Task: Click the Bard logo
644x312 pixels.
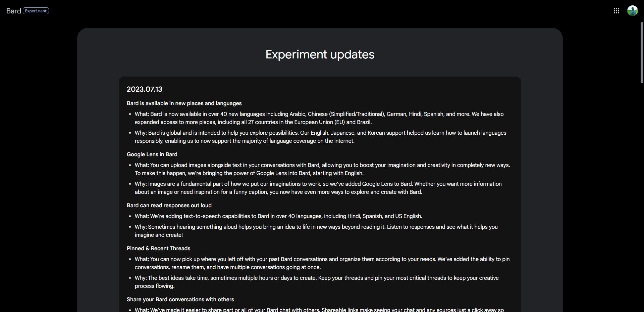Action: point(14,11)
